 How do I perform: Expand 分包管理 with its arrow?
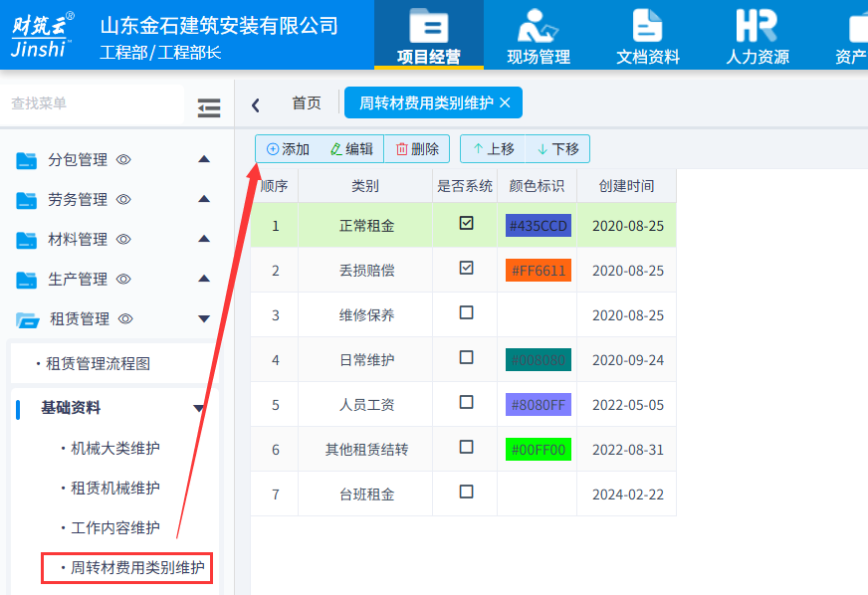tap(204, 159)
